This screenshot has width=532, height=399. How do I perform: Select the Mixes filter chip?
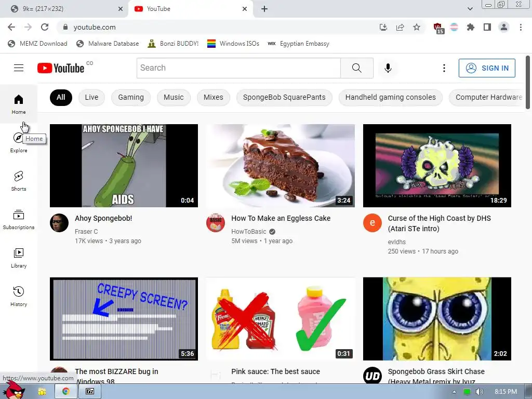click(x=214, y=97)
